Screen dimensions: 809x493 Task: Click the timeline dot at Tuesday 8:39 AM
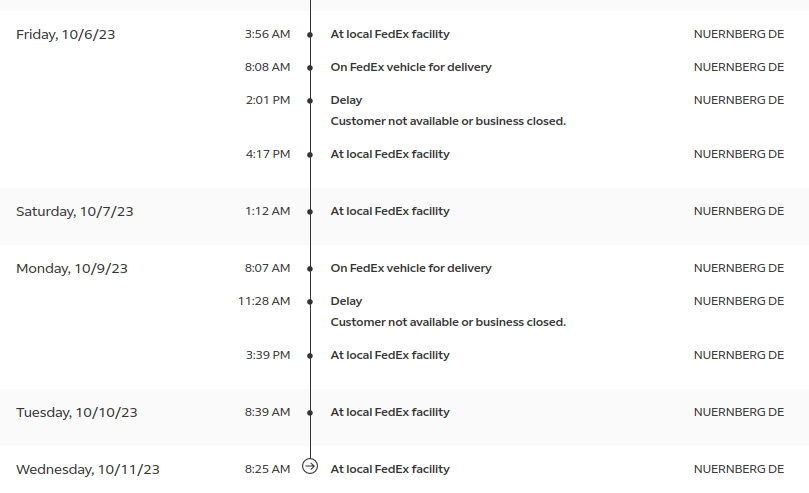[x=310, y=413]
